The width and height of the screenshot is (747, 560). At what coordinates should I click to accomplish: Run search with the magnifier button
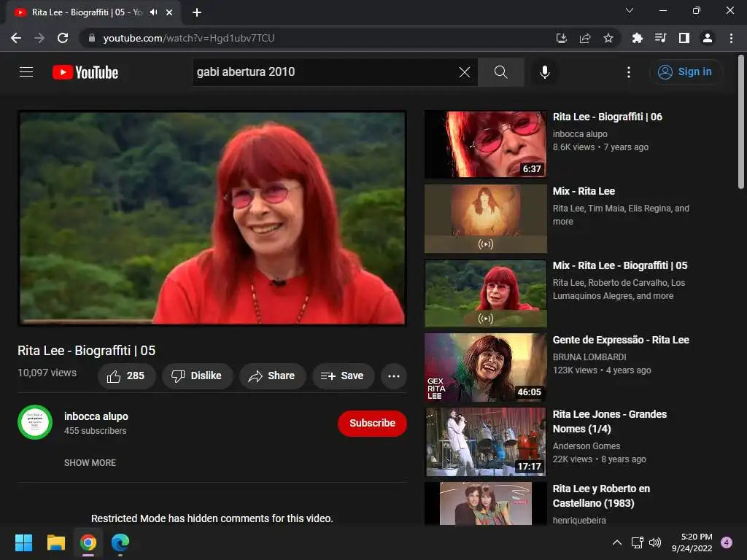(500, 72)
